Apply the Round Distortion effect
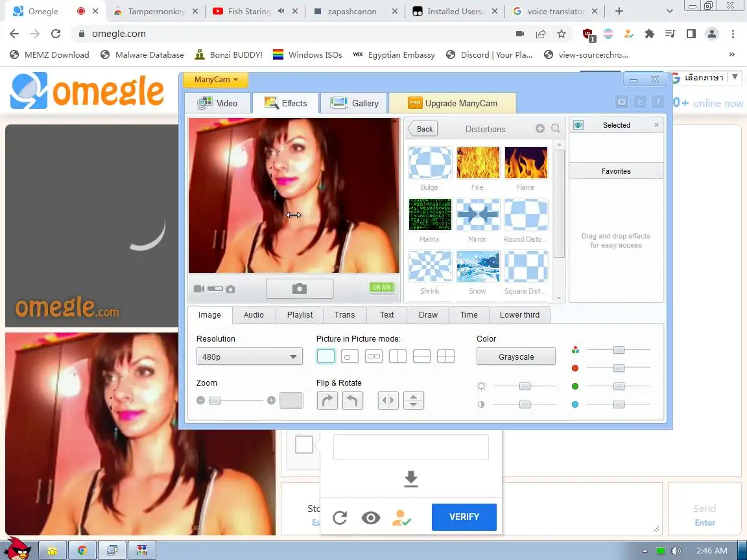 pyautogui.click(x=526, y=215)
